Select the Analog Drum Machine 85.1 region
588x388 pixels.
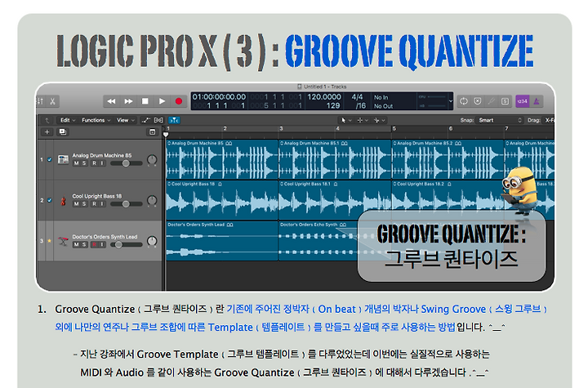[x=335, y=159]
